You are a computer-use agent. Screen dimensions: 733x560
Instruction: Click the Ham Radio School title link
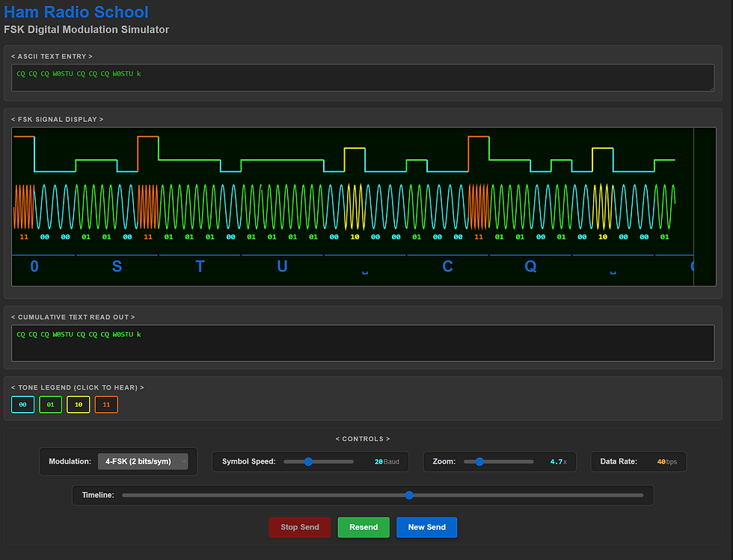pos(76,12)
